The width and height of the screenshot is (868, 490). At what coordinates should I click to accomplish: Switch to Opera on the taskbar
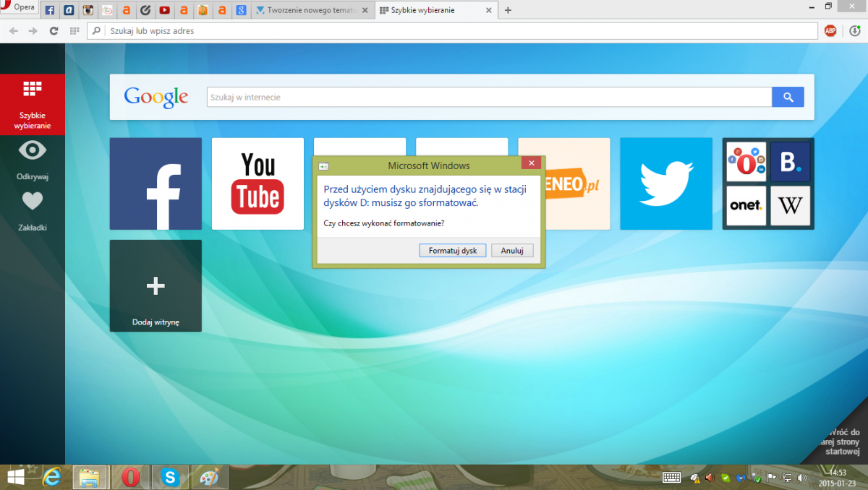tap(130, 477)
